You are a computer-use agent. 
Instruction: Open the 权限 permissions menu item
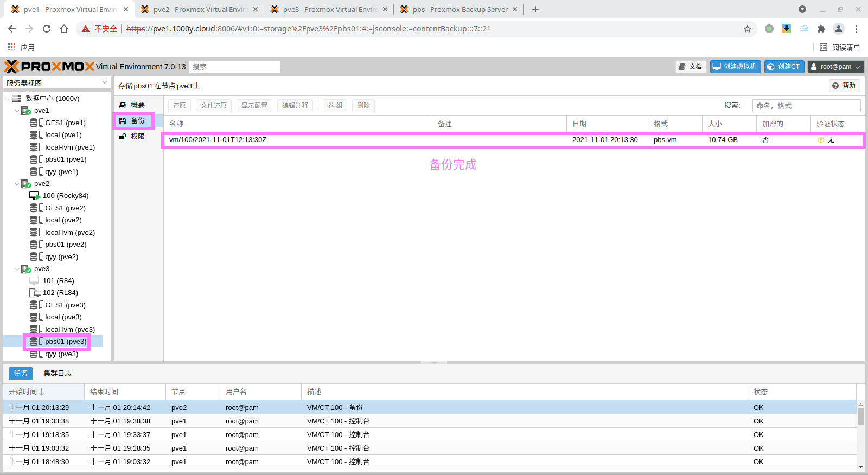point(137,136)
